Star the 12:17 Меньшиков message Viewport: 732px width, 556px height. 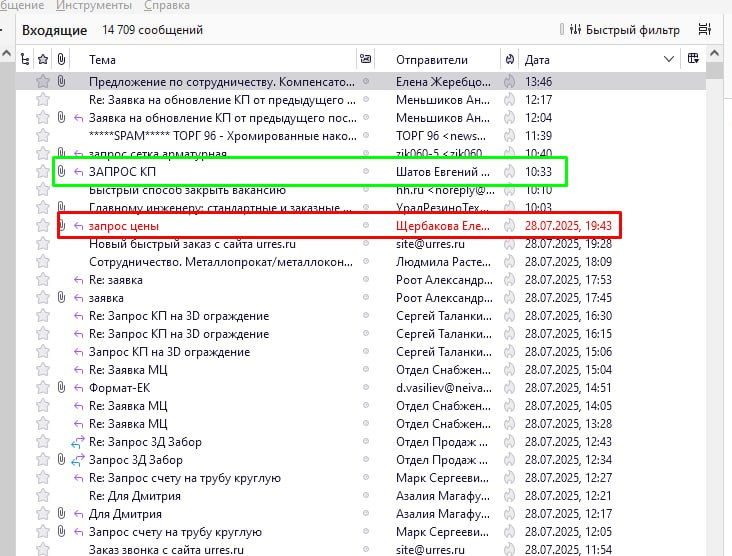[x=43, y=99]
